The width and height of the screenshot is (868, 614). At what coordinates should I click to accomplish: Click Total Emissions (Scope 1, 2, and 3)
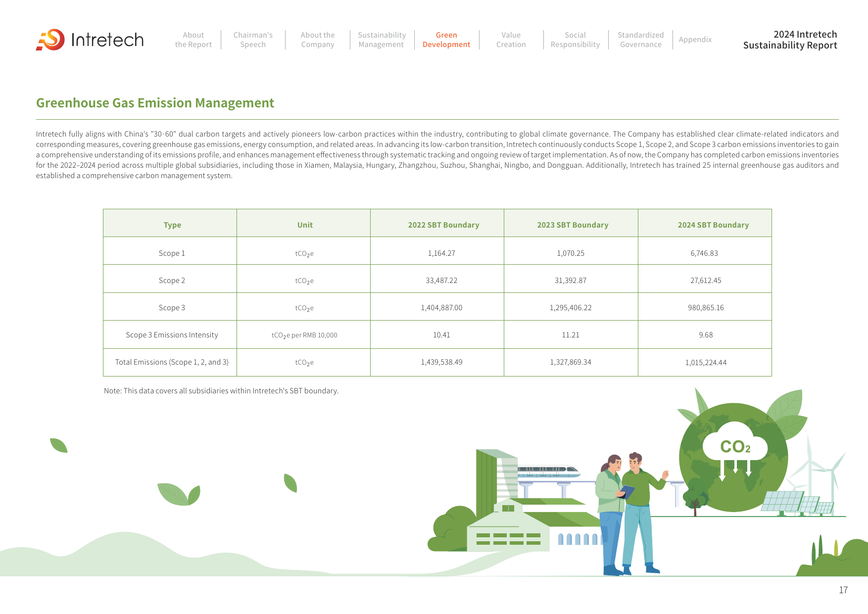tap(172, 362)
